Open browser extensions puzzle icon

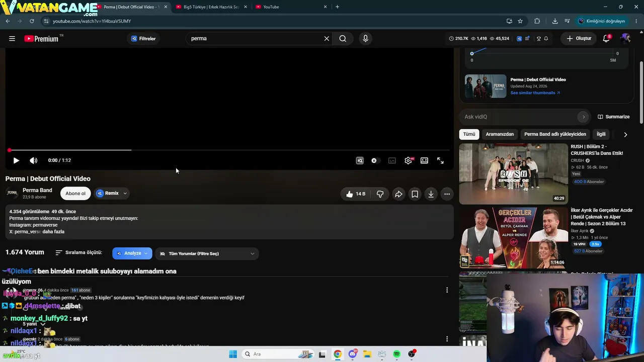[537, 21]
